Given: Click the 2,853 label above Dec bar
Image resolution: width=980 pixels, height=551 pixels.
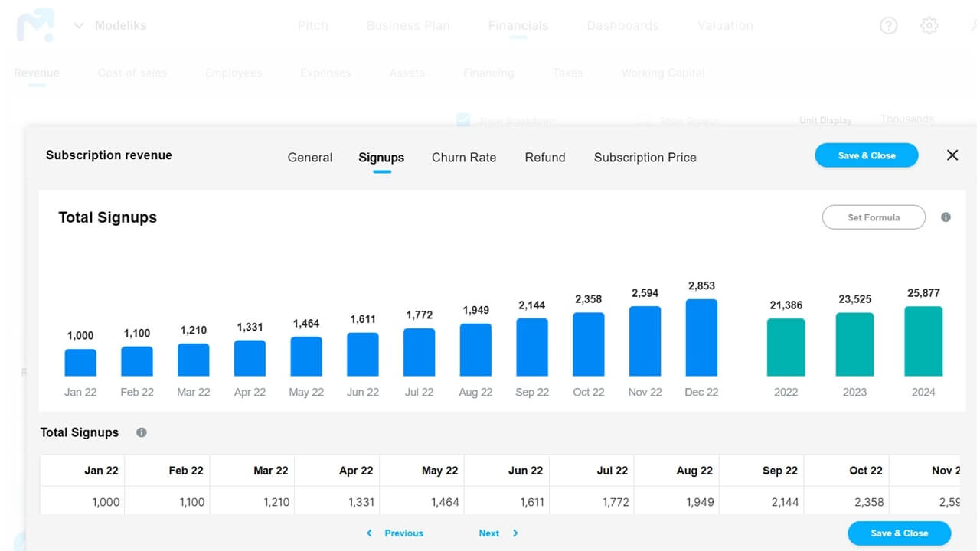Looking at the screenshot, I should tap(701, 285).
